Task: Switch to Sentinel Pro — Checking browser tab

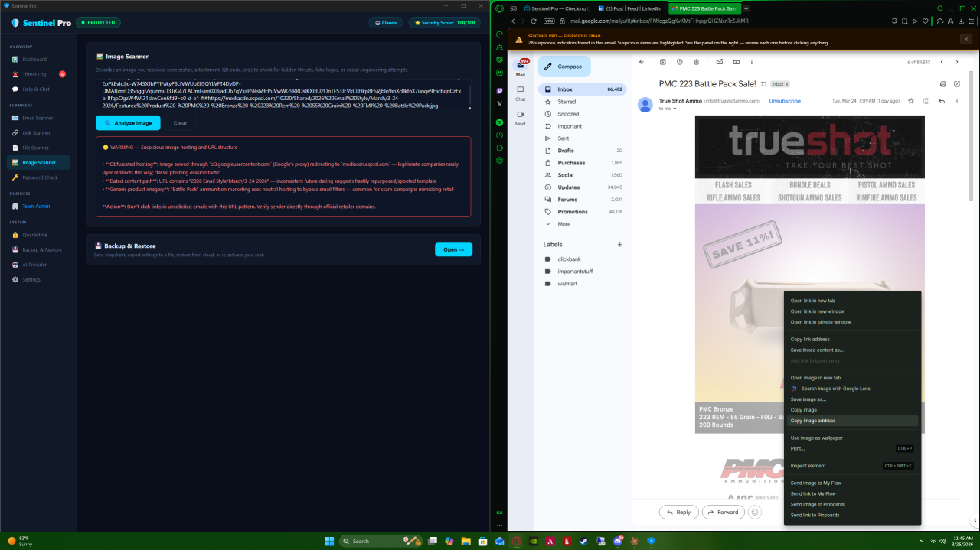Action: point(557,8)
